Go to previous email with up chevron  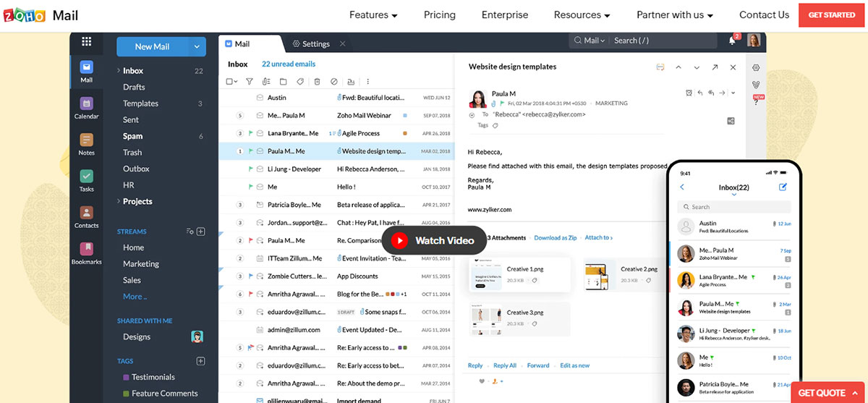tap(678, 67)
